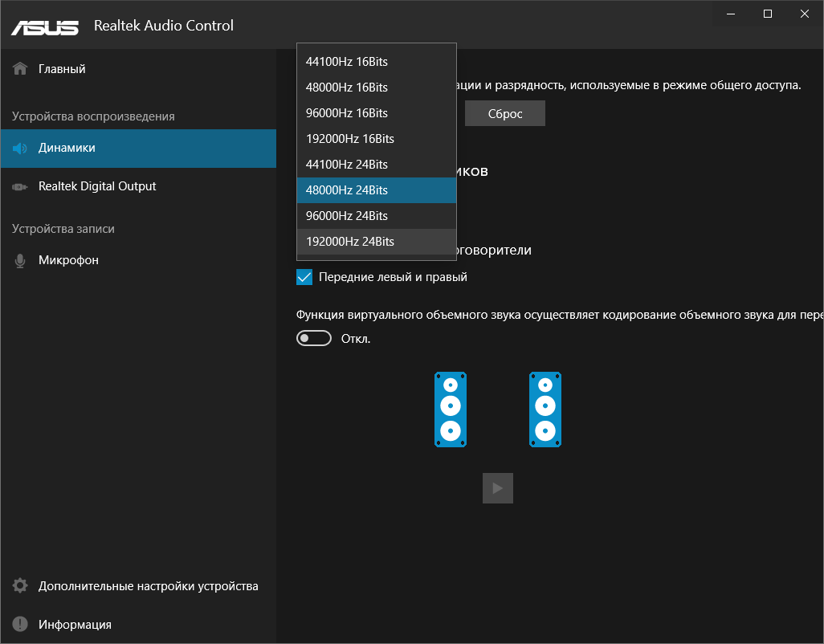Click the Главный home icon

point(21,69)
